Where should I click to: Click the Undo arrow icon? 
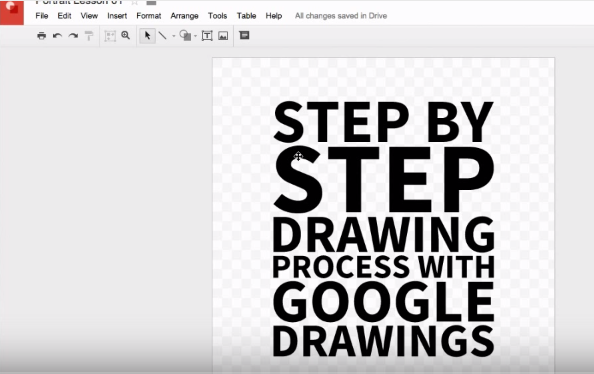pyautogui.click(x=57, y=36)
